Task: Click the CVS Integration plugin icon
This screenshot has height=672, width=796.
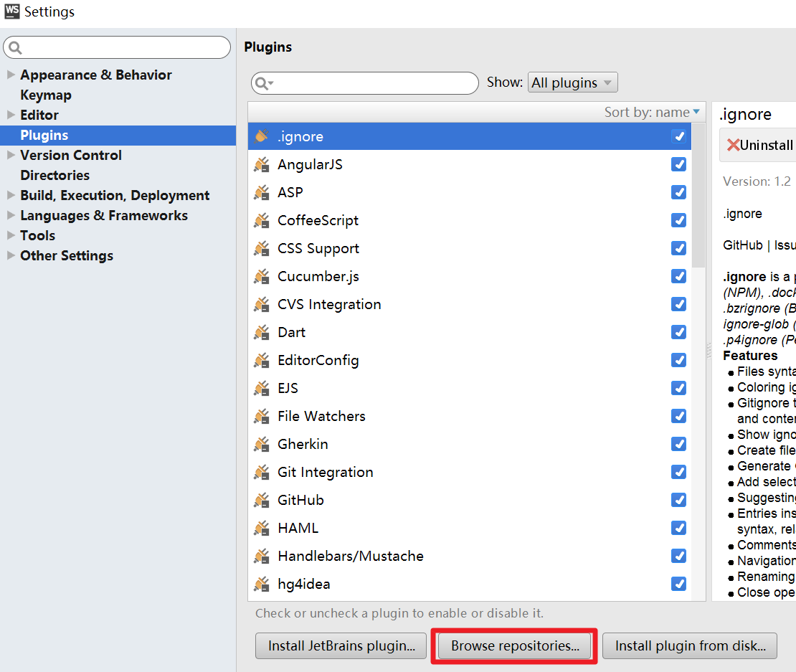Action: point(262,304)
